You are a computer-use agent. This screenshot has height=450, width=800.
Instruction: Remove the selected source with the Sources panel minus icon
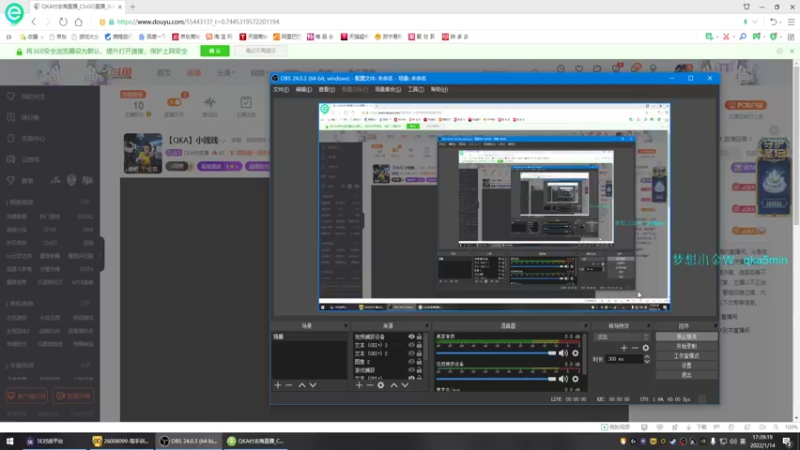tap(370, 385)
